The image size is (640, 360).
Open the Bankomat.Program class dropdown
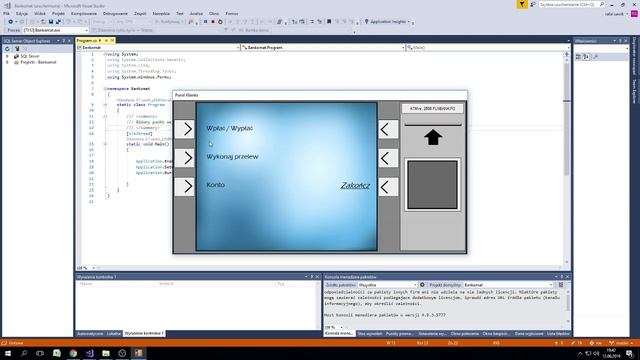(x=322, y=48)
